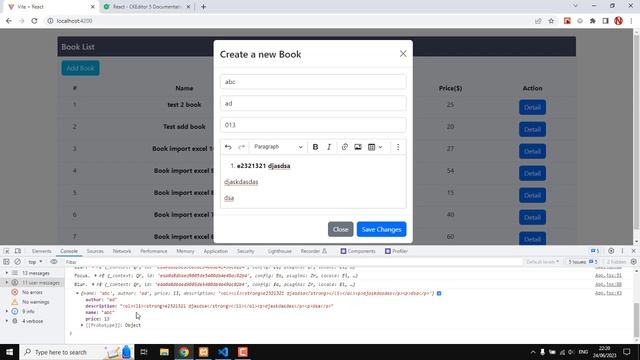Open the top JavaScript context dropdown
This screenshot has height=360, width=640.
(35, 262)
